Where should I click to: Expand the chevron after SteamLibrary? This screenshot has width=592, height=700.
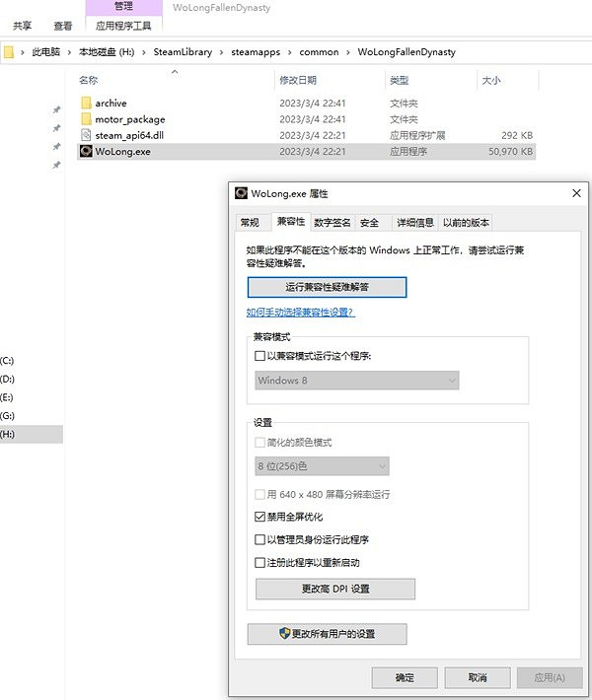click(222, 52)
